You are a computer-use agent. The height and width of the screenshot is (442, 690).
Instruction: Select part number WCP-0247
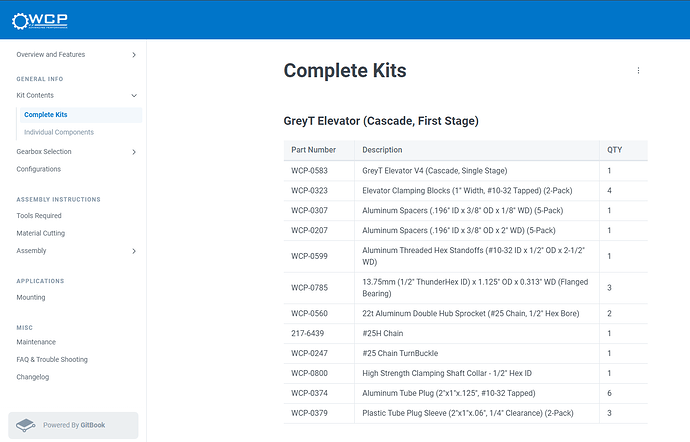pyautogui.click(x=309, y=353)
